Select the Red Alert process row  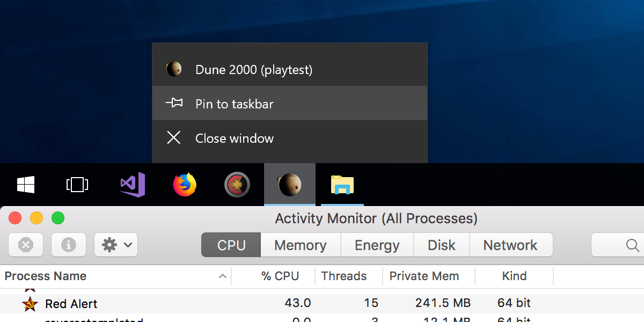[322, 303]
